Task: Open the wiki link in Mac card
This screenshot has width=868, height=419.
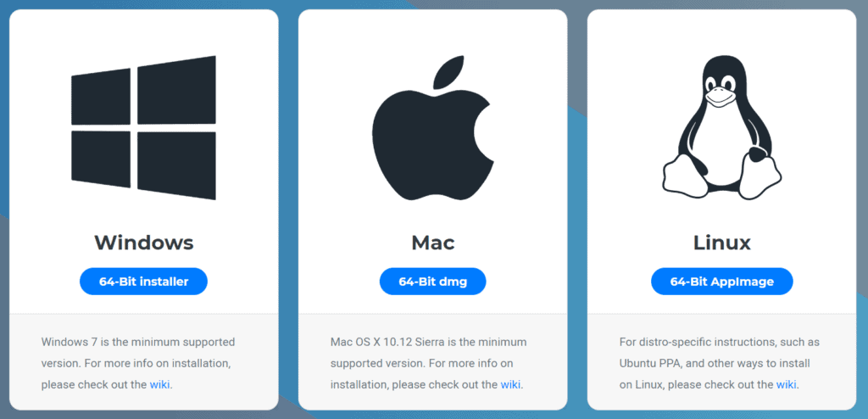Action: click(511, 384)
